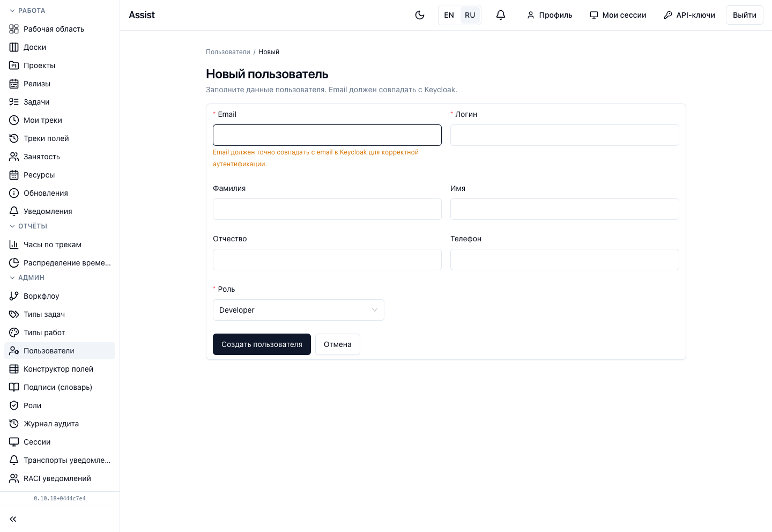
Task: Collapse the ОТЧЁТЫ section
Action: coord(28,226)
